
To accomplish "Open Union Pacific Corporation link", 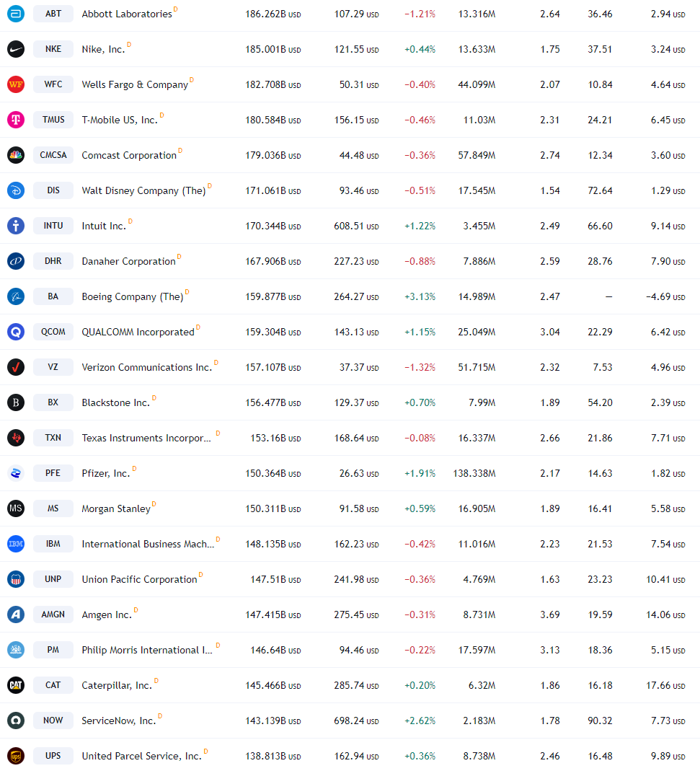I will tap(139, 580).
